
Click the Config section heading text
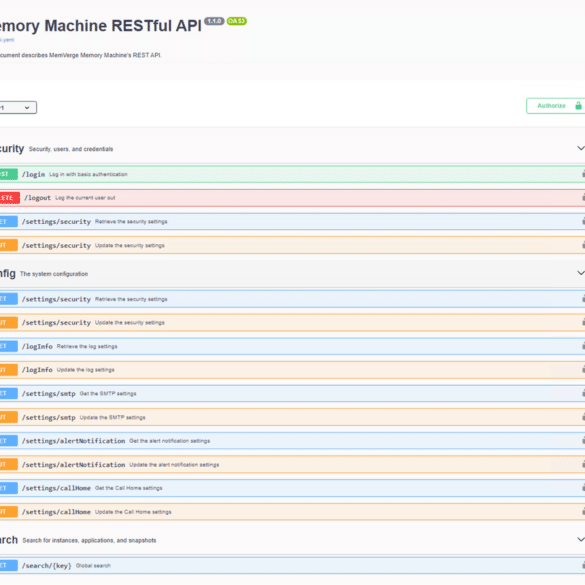click(7, 273)
